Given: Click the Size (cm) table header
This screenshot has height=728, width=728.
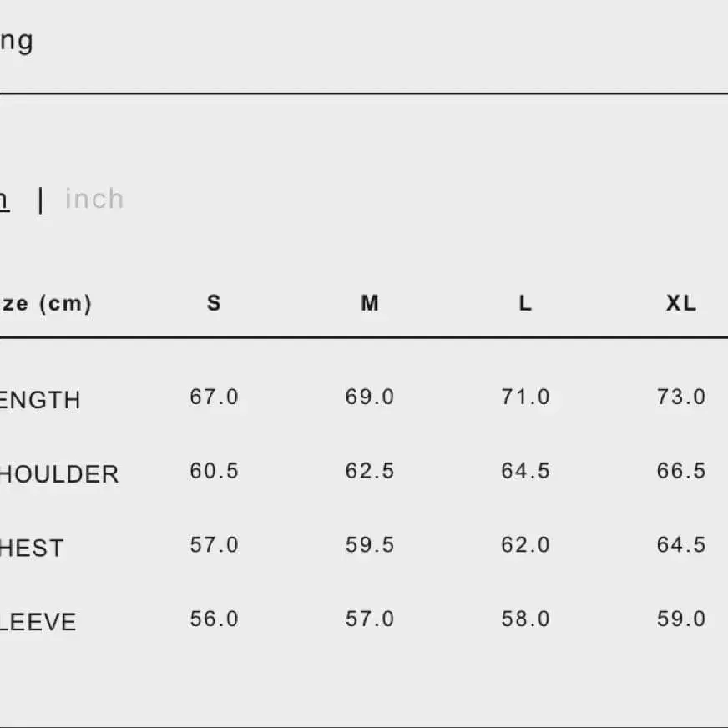Looking at the screenshot, I should click(44, 303).
